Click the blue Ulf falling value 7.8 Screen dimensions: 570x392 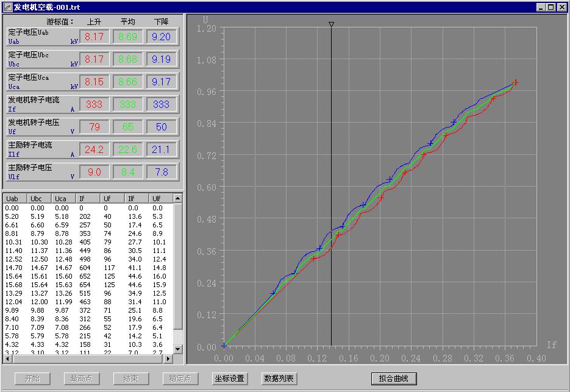coord(161,172)
